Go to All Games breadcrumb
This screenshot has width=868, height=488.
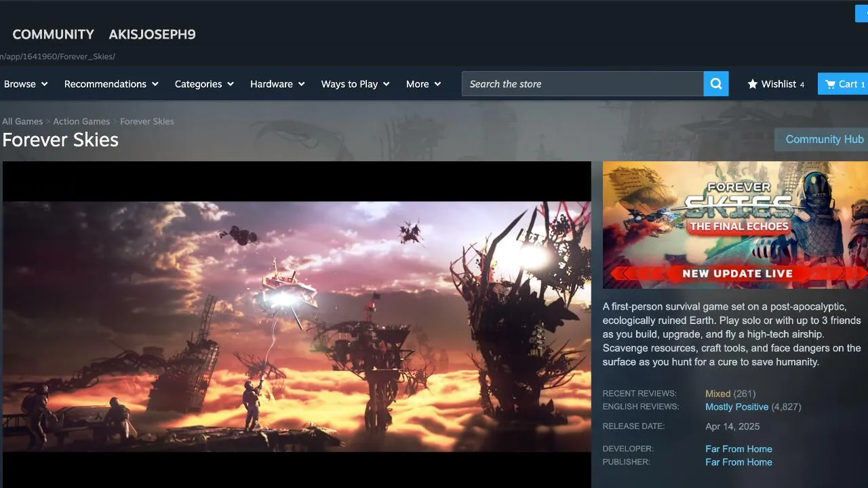coord(22,121)
